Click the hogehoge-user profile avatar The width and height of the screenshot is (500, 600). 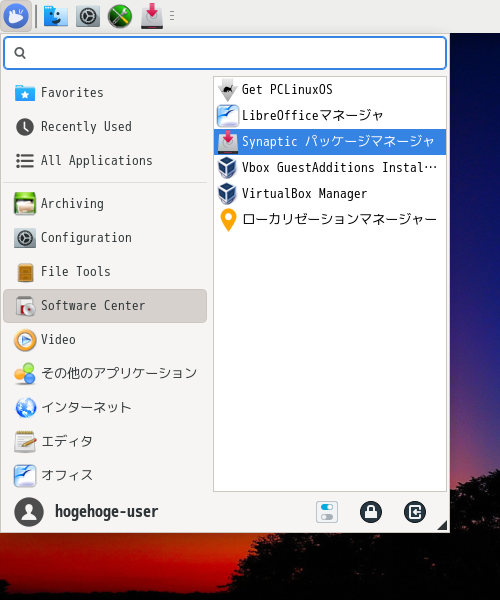[29, 512]
